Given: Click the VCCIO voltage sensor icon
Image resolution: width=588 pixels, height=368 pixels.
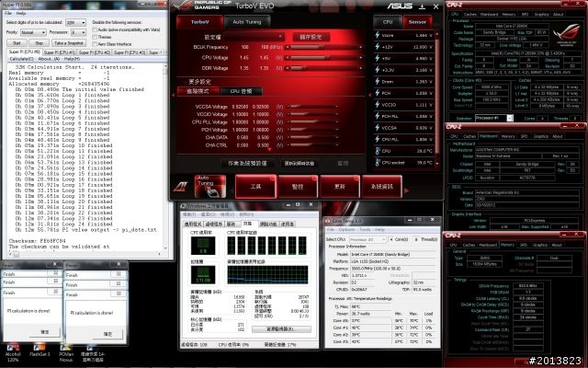Looking at the screenshot, I should click(x=378, y=104).
